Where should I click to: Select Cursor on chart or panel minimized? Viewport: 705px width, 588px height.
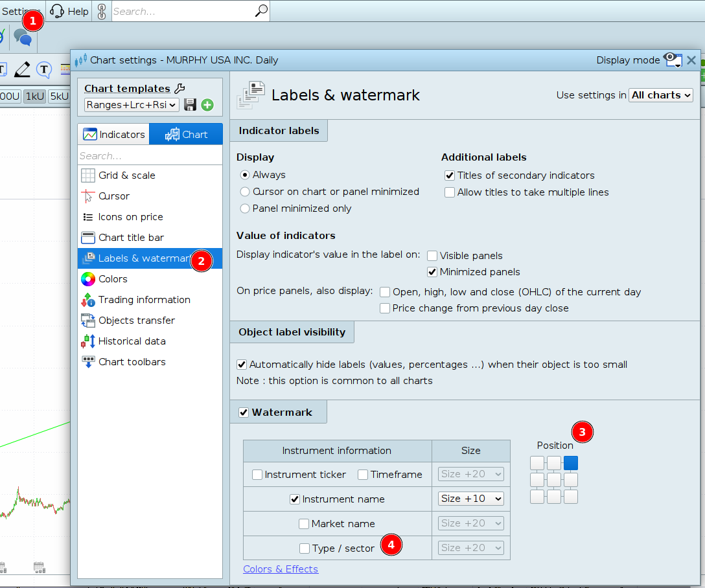244,192
